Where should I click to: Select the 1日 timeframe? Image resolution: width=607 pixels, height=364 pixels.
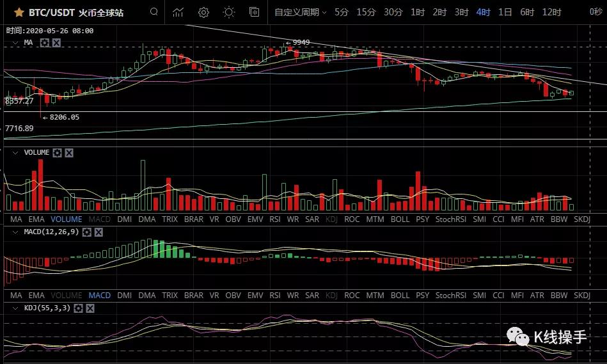click(505, 12)
